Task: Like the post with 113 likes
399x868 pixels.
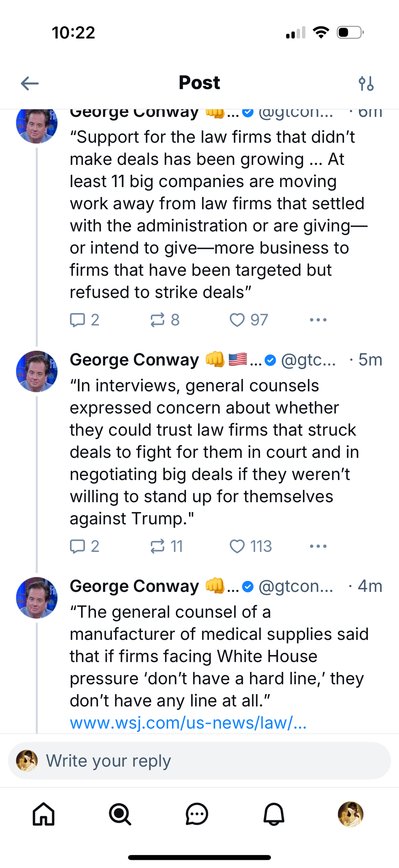Action: click(x=237, y=546)
